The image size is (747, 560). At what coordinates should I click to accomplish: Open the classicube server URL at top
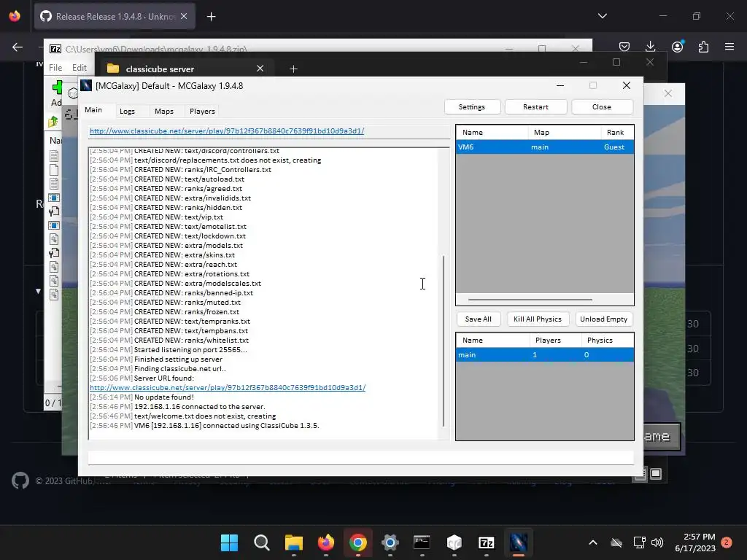[227, 131]
